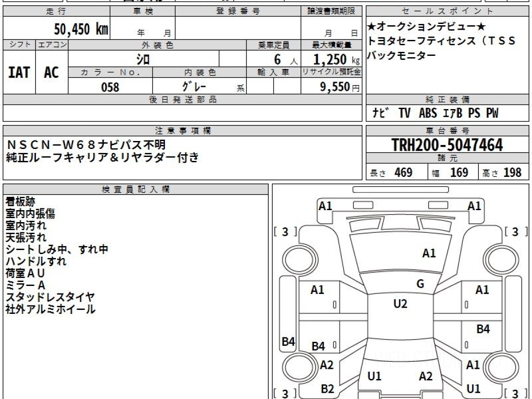Click the G mark on windshield diagram
Viewport: 532px width, 399px height.
[420, 284]
